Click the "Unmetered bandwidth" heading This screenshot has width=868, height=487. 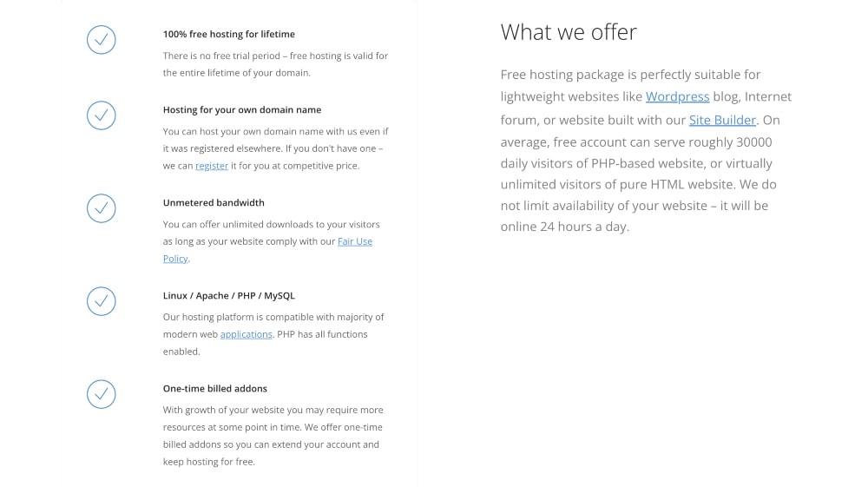tap(214, 203)
